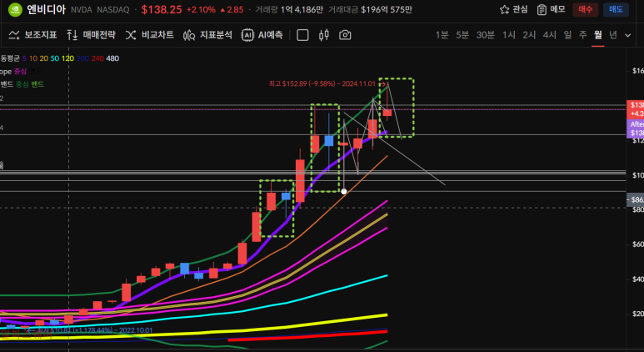The width and height of the screenshot is (644, 352).
Task: Expand the timeframe dropdown chevron
Action: pyautogui.click(x=627, y=35)
